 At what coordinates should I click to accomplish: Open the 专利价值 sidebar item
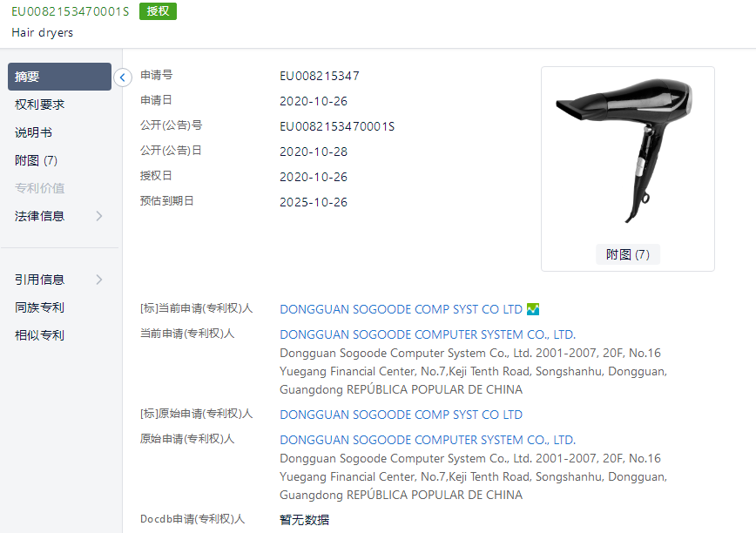[x=39, y=188]
